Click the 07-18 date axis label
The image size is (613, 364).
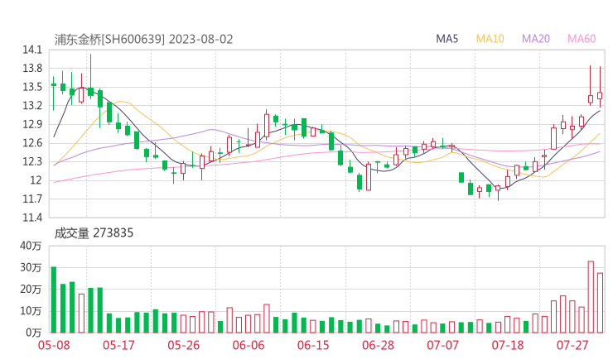pos(508,345)
